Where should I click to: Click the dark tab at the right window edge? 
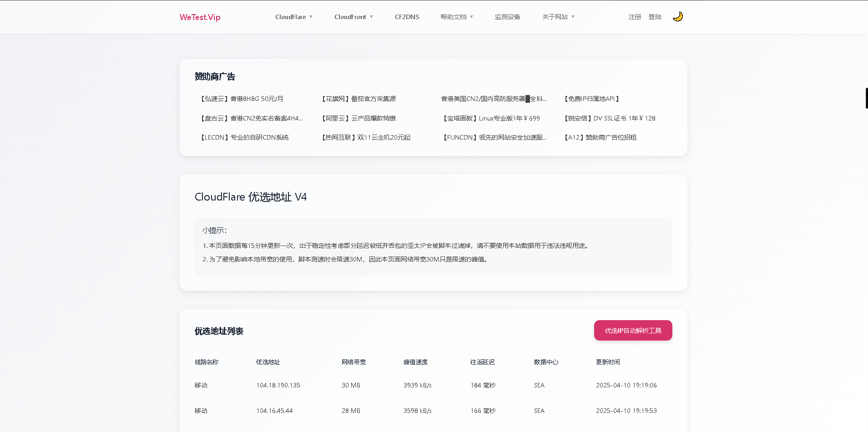(866, 98)
